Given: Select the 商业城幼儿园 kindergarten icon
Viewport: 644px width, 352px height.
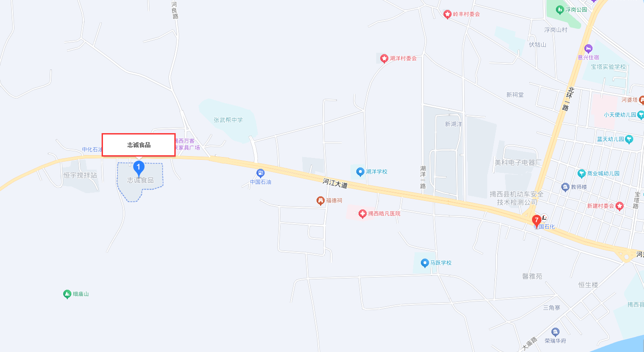Looking at the screenshot, I should pos(582,173).
